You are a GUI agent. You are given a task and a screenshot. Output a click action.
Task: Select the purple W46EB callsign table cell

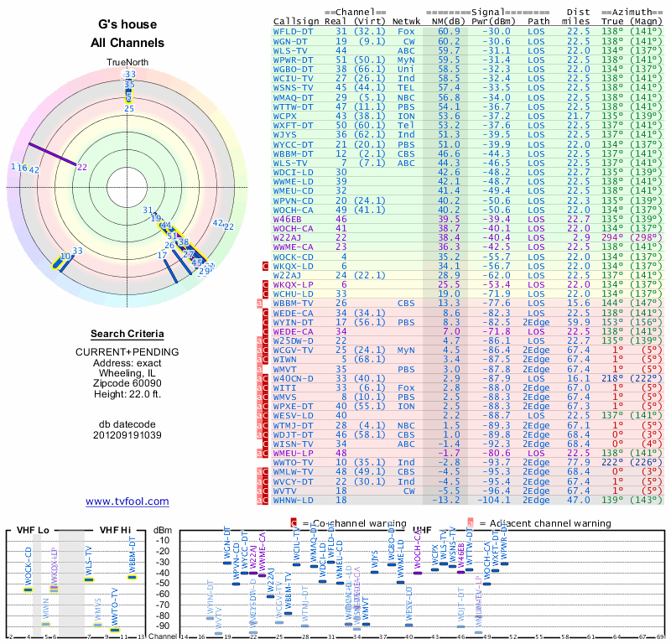pyautogui.click(x=287, y=220)
